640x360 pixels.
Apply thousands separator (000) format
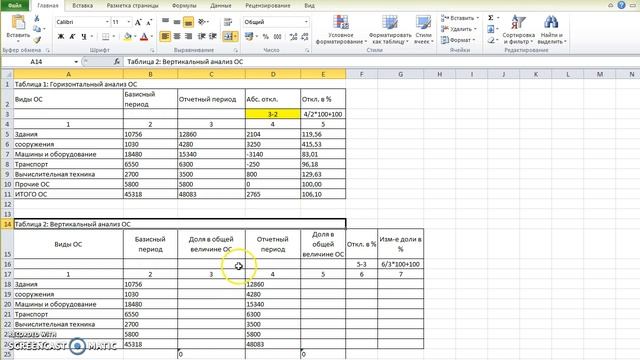coord(278,37)
